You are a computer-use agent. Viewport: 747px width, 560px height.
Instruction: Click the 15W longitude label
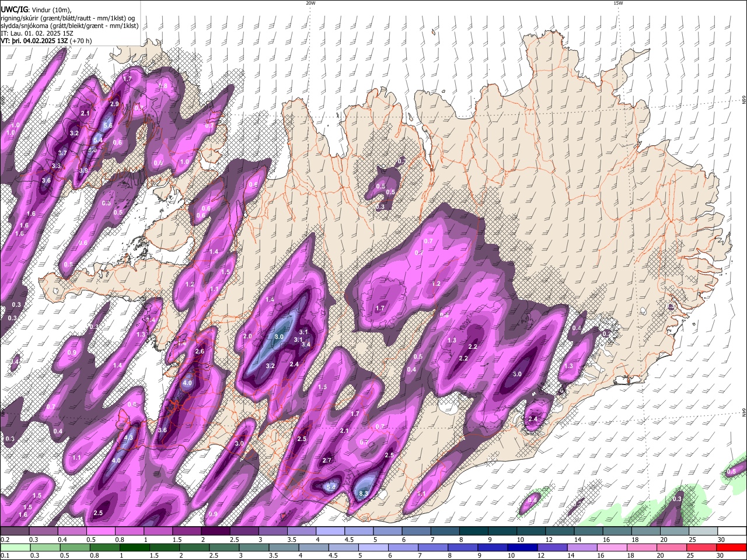(618, 3)
